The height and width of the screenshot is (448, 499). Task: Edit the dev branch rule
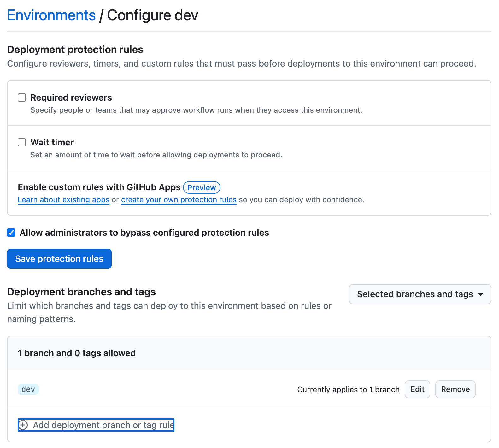click(x=417, y=389)
